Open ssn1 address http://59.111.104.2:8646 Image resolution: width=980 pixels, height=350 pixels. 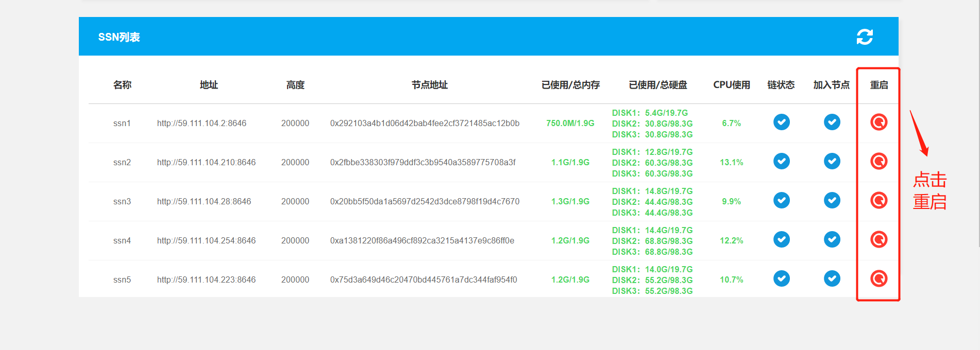tap(201, 124)
